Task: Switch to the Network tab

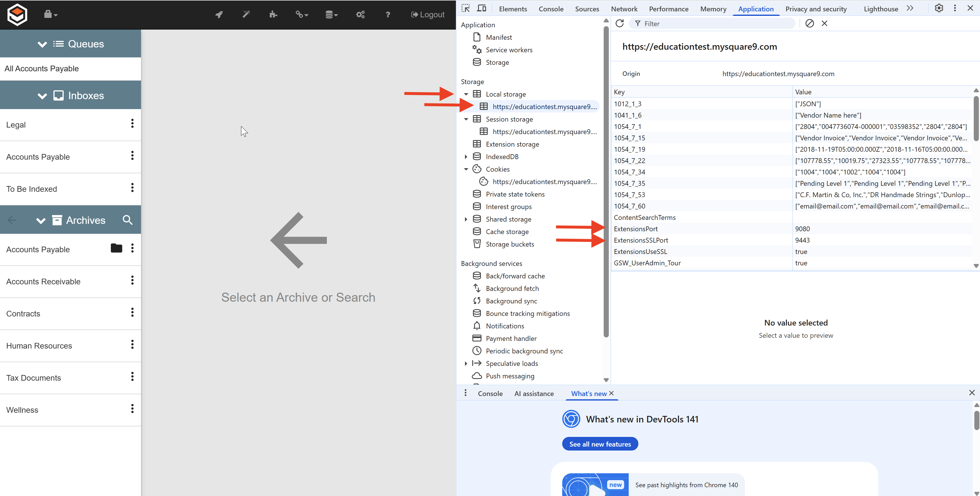Action: point(624,9)
